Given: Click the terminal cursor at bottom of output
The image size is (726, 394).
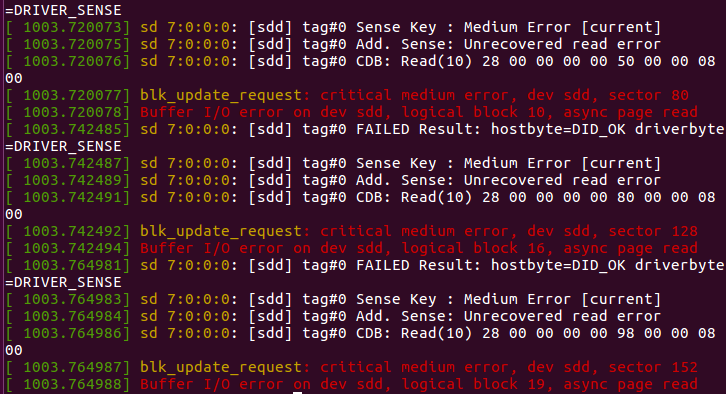Looking at the screenshot, I should click(x=297, y=393).
